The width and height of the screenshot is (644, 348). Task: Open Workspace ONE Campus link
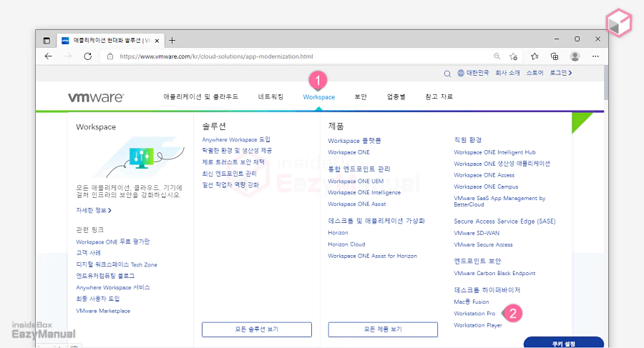[x=486, y=187]
